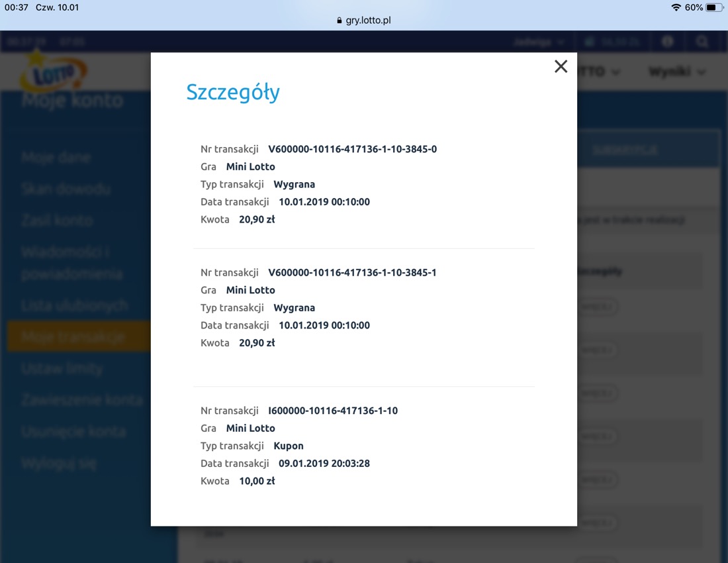Click Usunięcie konta in sidebar
Viewport: 728px width, 563px height.
(x=73, y=431)
